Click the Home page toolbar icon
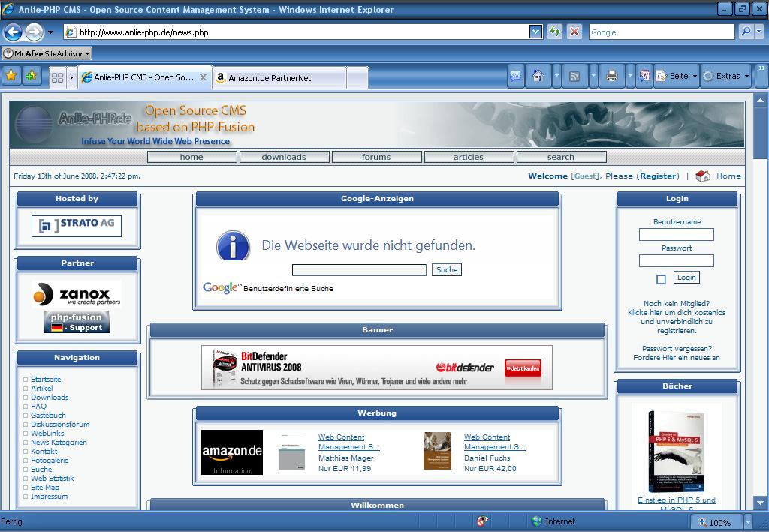 (538, 76)
